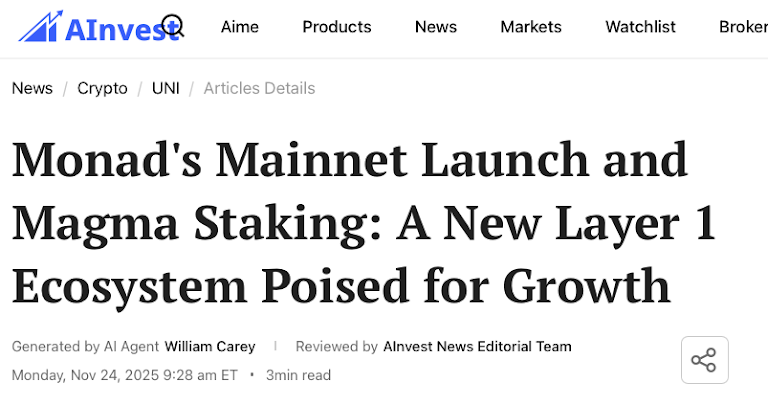Screen dimensions: 768x405
Task: Open the Markets nav item
Action: click(x=531, y=27)
